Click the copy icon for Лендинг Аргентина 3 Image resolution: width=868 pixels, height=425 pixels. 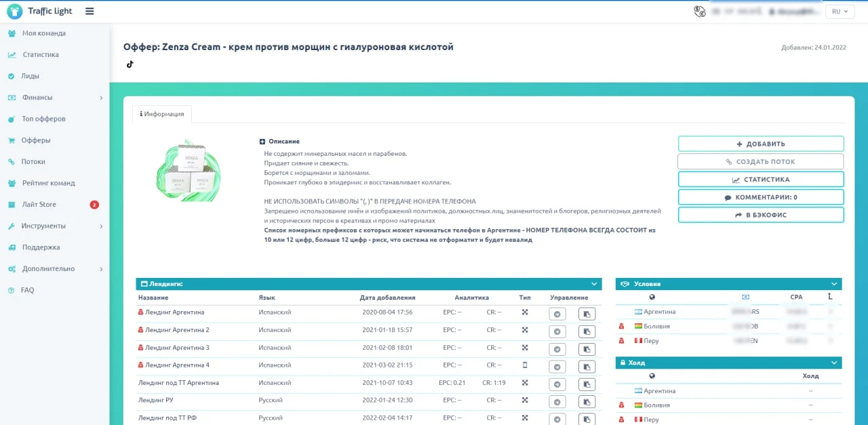(x=587, y=349)
